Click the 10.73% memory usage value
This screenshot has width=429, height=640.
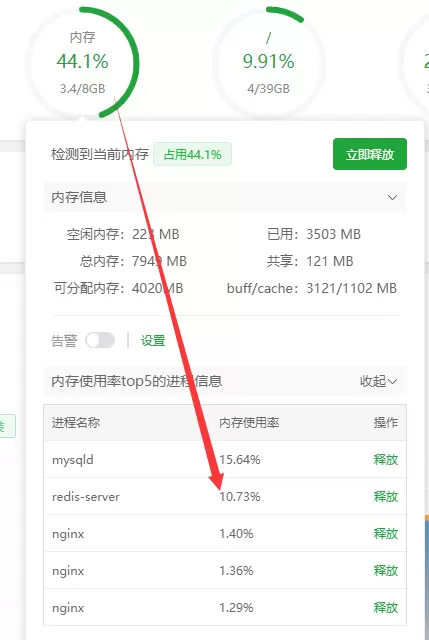240,496
